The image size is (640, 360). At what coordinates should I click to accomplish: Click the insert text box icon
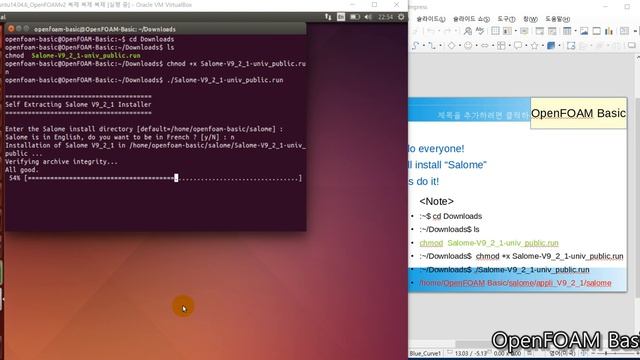pos(624,31)
